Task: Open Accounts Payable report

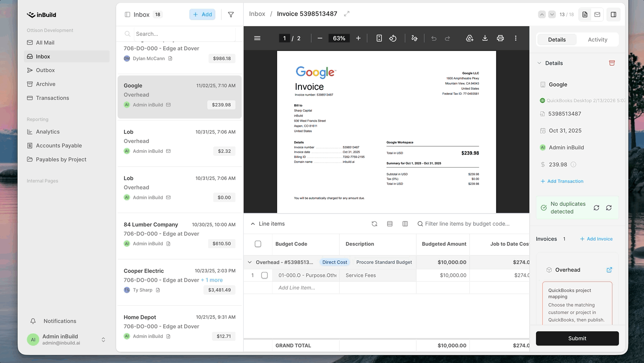Action: pos(67,146)
